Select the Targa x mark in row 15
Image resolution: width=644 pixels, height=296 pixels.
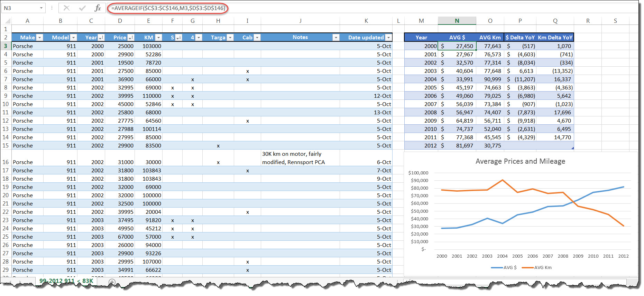218,146
